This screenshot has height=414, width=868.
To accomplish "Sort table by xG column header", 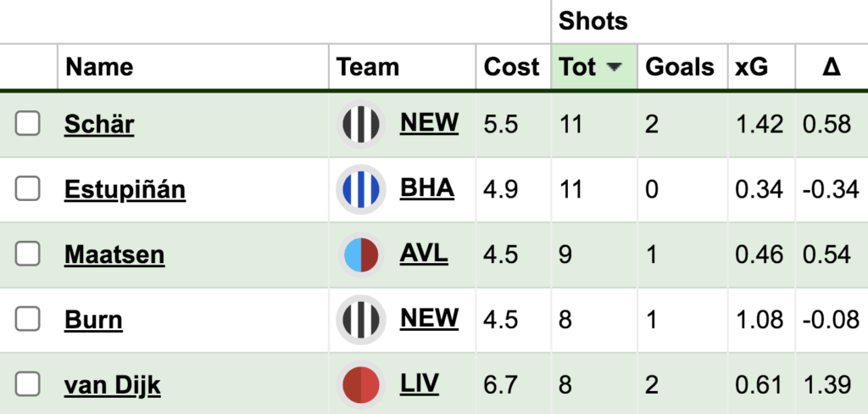I will pos(751,67).
